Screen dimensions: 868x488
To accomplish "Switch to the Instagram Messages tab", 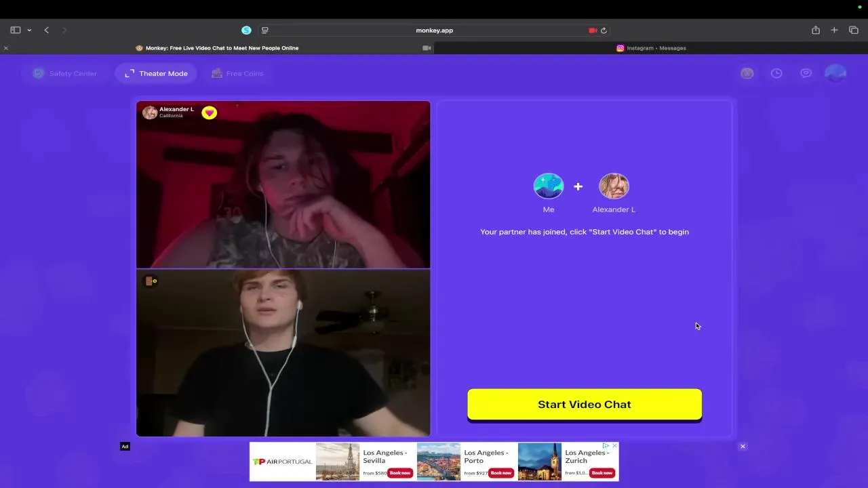I will click(x=651, y=48).
